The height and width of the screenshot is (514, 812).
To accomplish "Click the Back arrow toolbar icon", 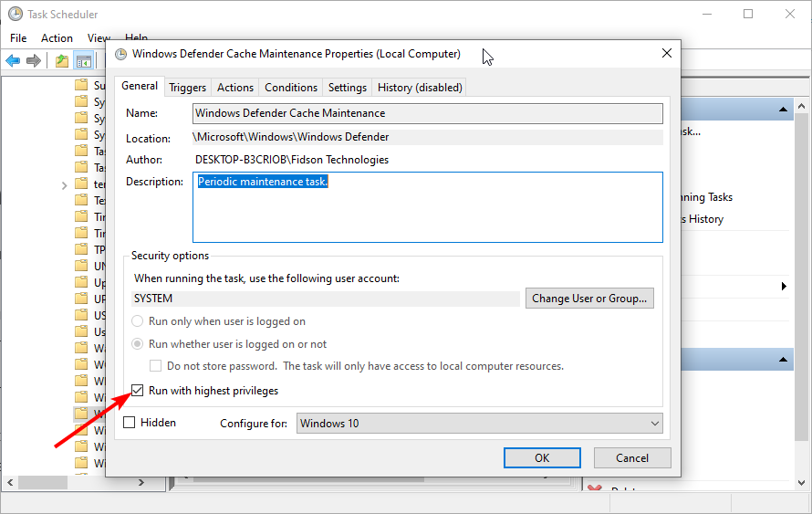I will pos(13,60).
